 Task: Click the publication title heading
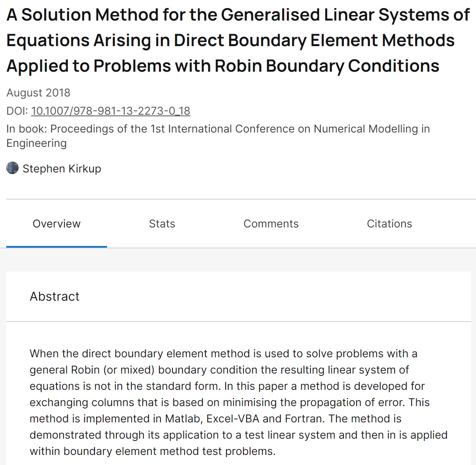coord(238,40)
